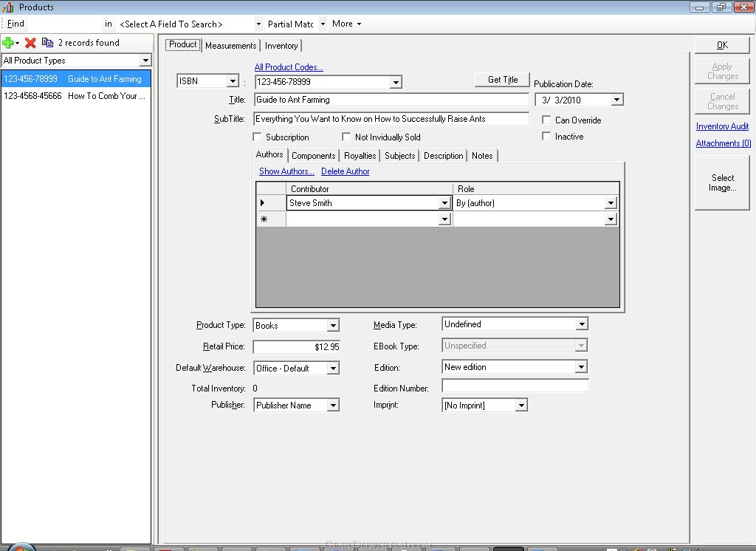Click the Edition Number field

click(515, 386)
